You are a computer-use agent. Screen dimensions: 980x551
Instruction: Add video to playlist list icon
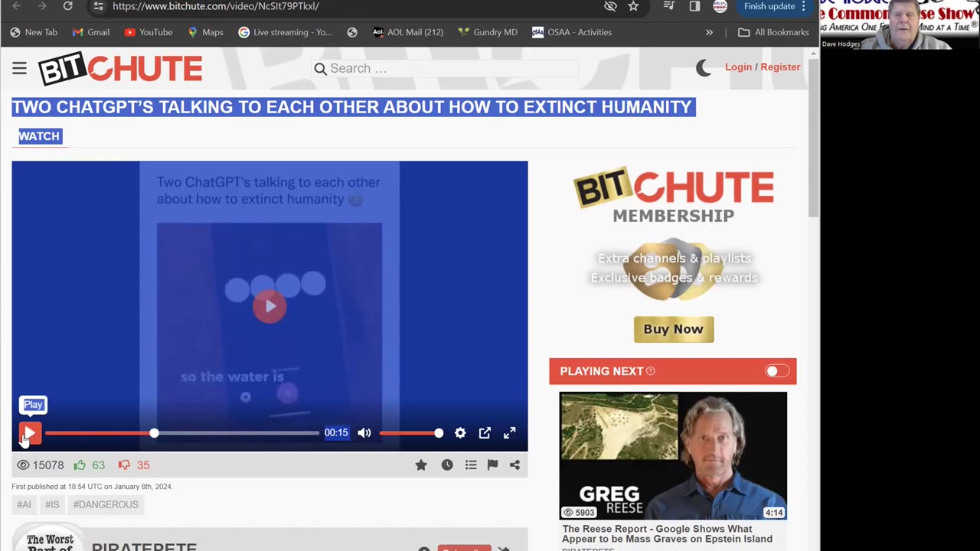pyautogui.click(x=471, y=465)
